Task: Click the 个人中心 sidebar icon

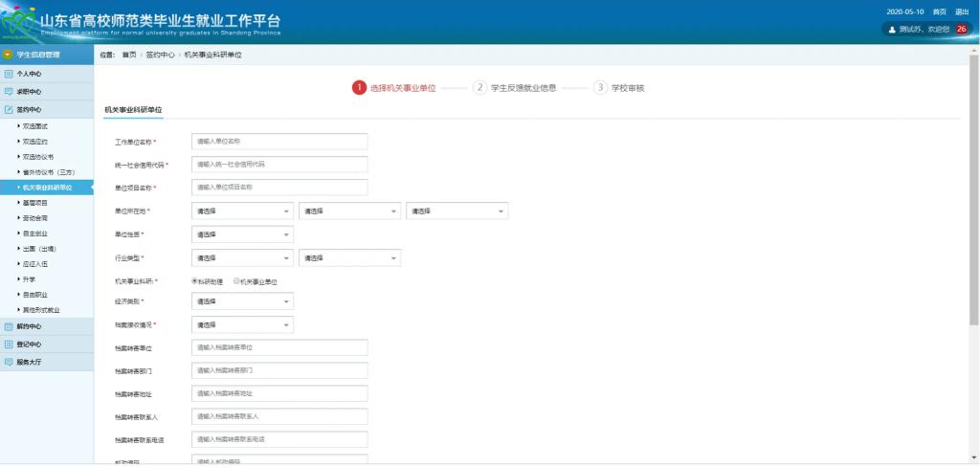Action: tap(8, 74)
